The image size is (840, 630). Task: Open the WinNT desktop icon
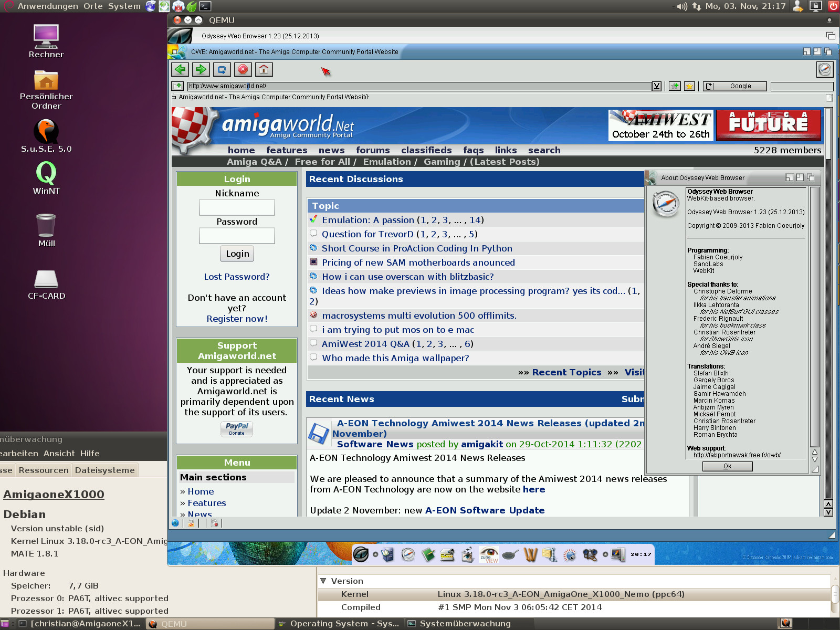point(46,178)
